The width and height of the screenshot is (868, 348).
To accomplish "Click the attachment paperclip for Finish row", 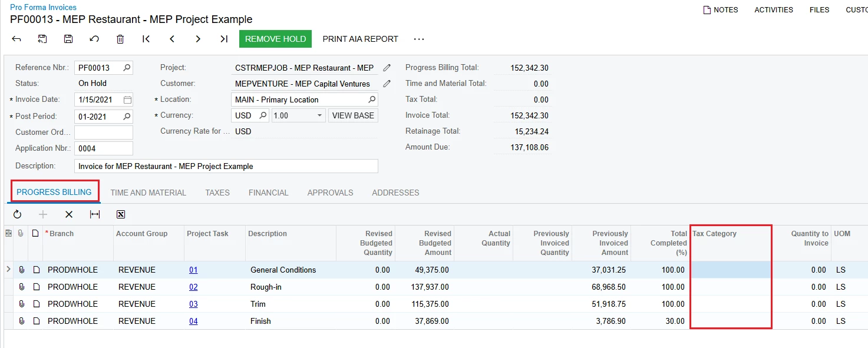I will pos(22,321).
